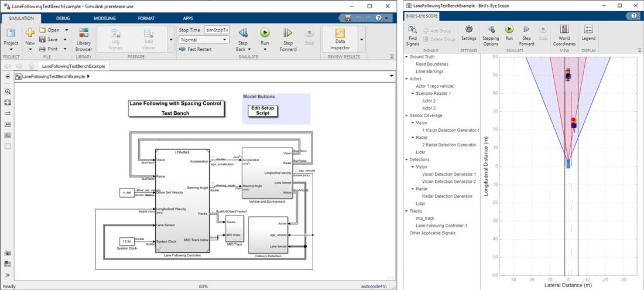Collapse the Sensor Coverage tree node

(406, 116)
